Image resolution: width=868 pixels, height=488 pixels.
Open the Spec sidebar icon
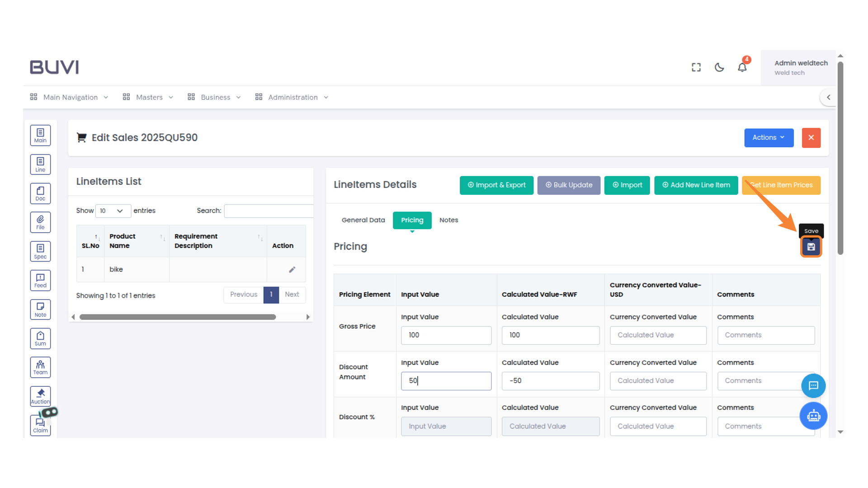[40, 251]
